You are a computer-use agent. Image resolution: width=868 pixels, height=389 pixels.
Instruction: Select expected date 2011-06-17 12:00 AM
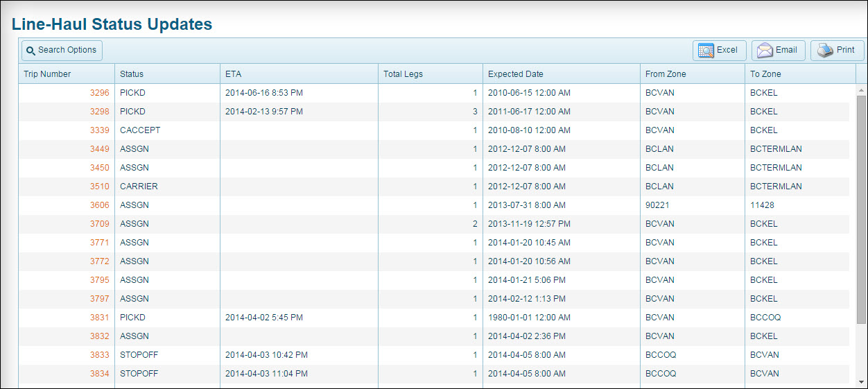529,112
